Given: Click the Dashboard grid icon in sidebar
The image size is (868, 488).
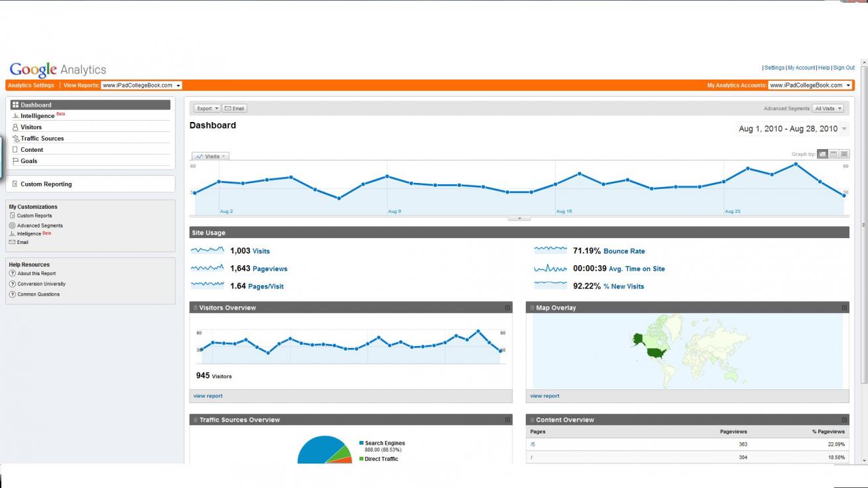Looking at the screenshot, I should 15,105.
